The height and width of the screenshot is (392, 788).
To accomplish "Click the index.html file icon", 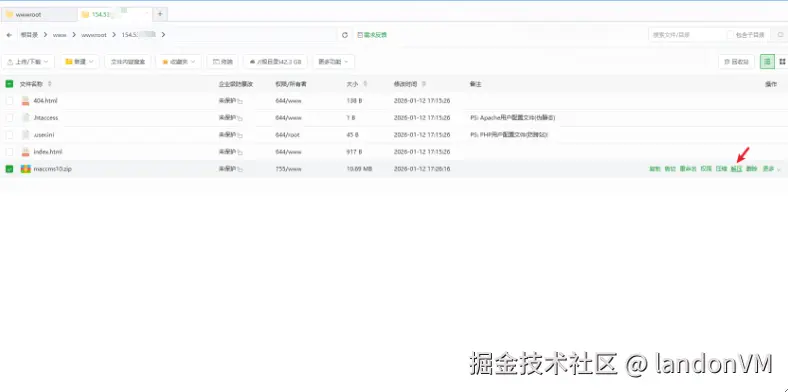I will pyautogui.click(x=26, y=152).
